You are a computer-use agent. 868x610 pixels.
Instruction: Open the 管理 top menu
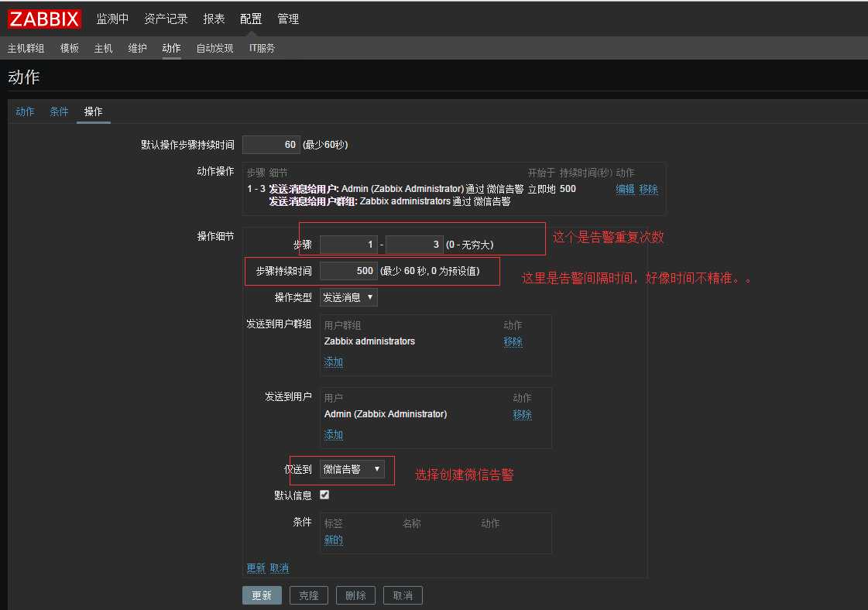pyautogui.click(x=288, y=19)
